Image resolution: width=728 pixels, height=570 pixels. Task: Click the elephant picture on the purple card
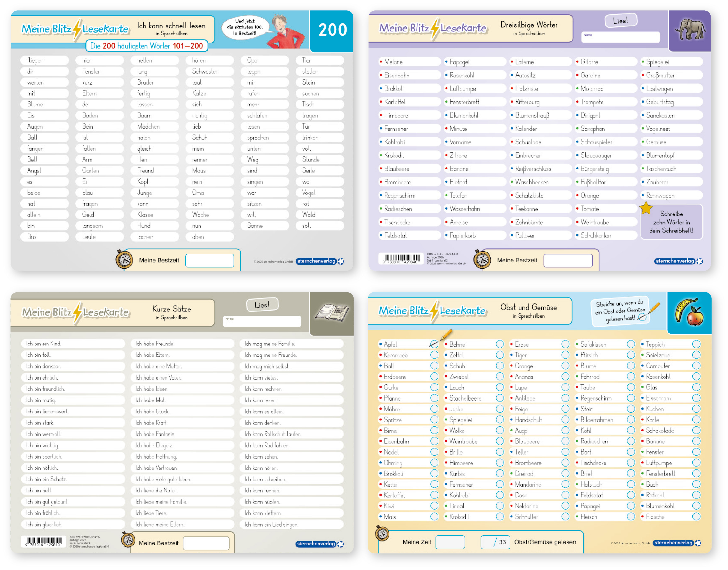coord(690,29)
